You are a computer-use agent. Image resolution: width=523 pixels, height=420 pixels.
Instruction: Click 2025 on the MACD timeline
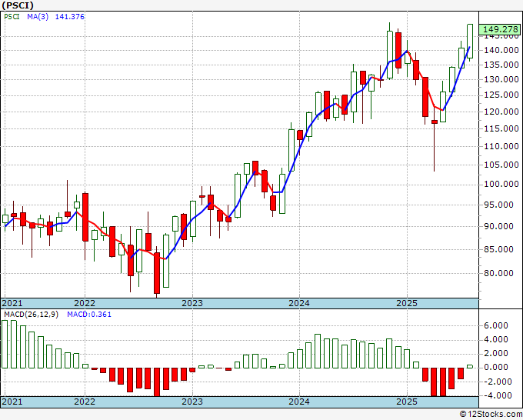pyautogui.click(x=407, y=402)
